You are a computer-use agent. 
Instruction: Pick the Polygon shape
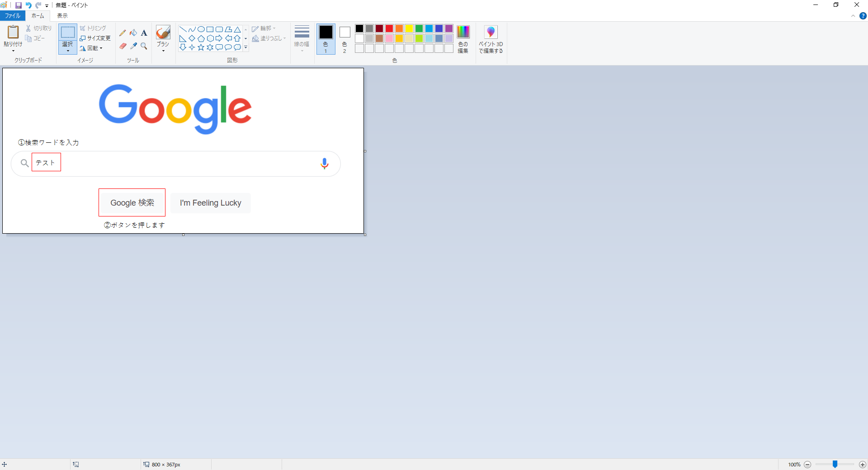click(228, 29)
